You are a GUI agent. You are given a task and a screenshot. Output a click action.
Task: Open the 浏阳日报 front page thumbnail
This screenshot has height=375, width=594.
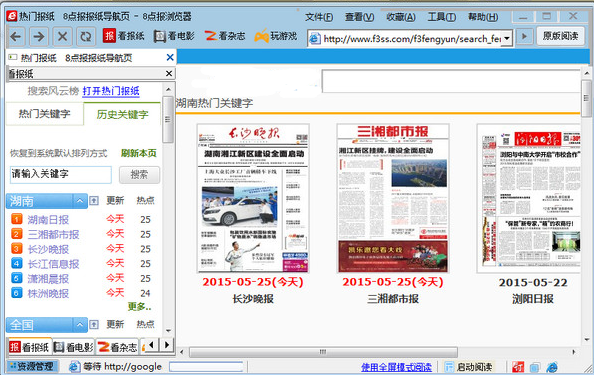tap(528, 198)
